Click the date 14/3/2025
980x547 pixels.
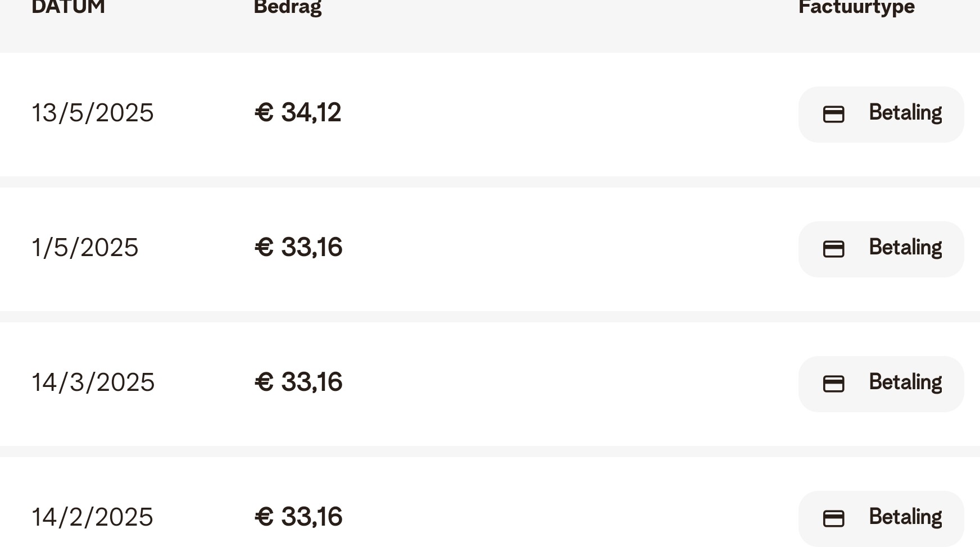[x=93, y=382]
